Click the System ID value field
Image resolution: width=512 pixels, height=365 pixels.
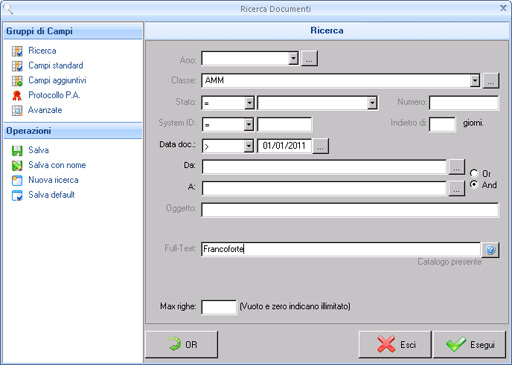tap(285, 125)
